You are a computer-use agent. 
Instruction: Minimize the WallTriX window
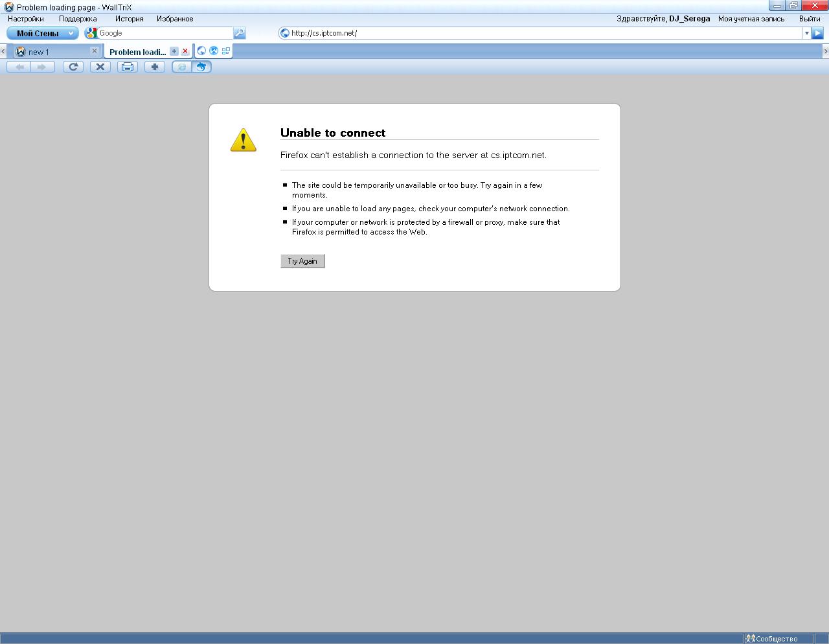click(x=778, y=5)
